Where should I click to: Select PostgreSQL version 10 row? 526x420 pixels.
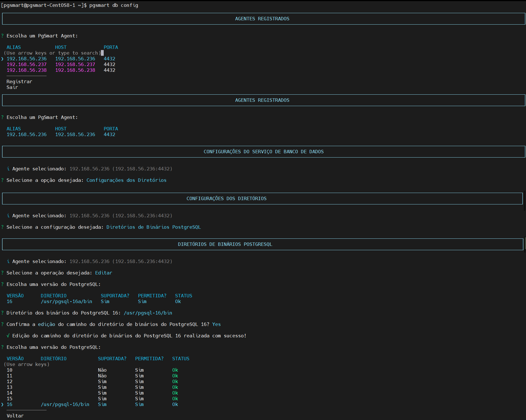coord(92,370)
